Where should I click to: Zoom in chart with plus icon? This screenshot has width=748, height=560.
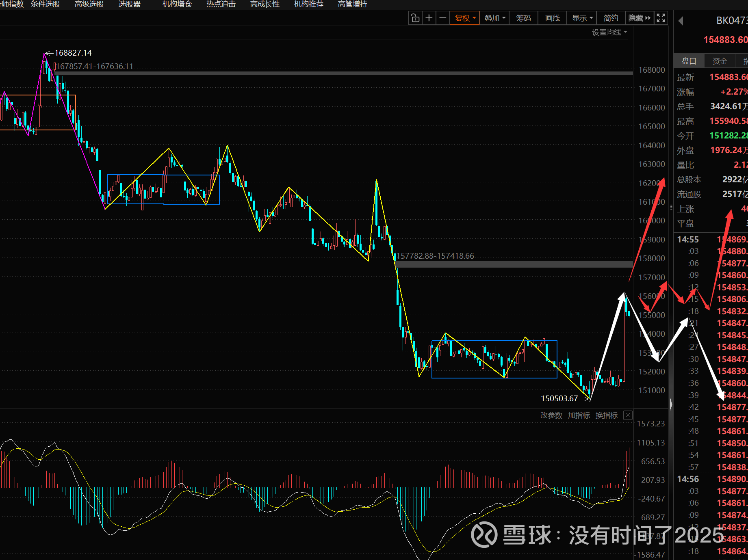click(x=429, y=18)
